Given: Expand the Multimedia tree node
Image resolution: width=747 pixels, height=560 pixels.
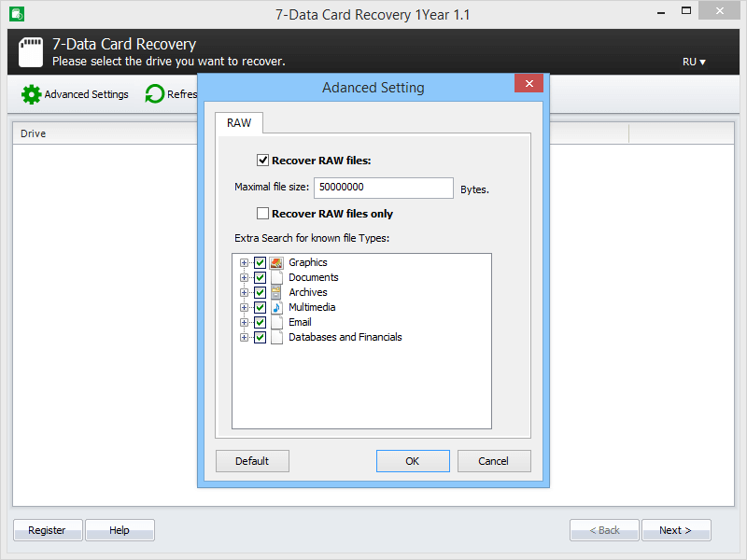Looking at the screenshot, I should [x=244, y=308].
